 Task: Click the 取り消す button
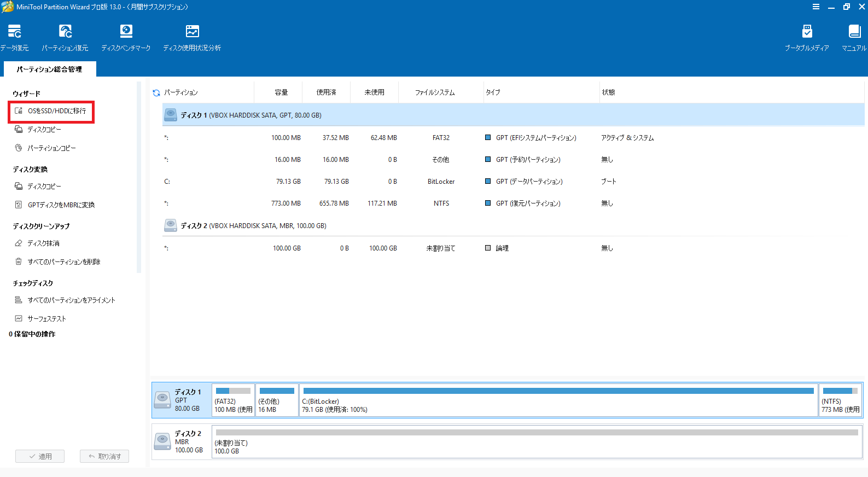(104, 456)
